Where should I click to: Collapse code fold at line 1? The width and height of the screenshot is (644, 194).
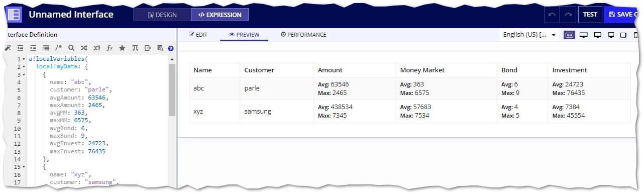click(x=24, y=59)
